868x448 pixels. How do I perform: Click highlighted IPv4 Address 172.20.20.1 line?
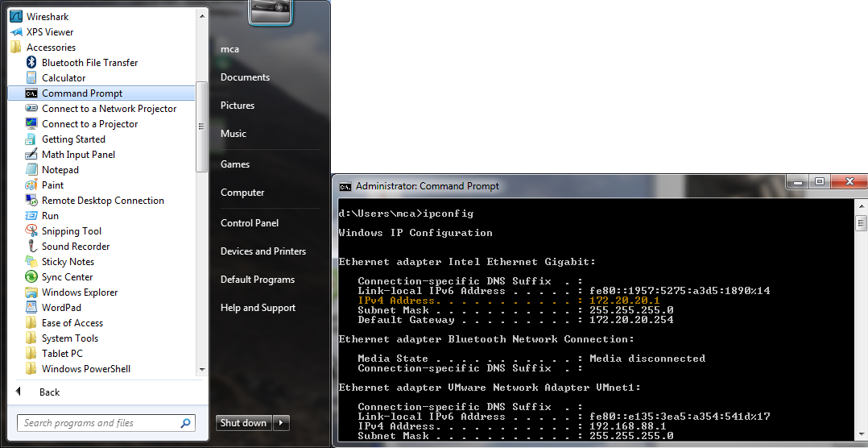pos(507,300)
